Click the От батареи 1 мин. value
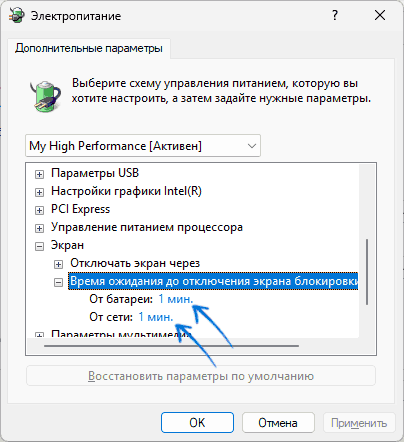The width and height of the screenshot is (404, 442). pos(176,299)
